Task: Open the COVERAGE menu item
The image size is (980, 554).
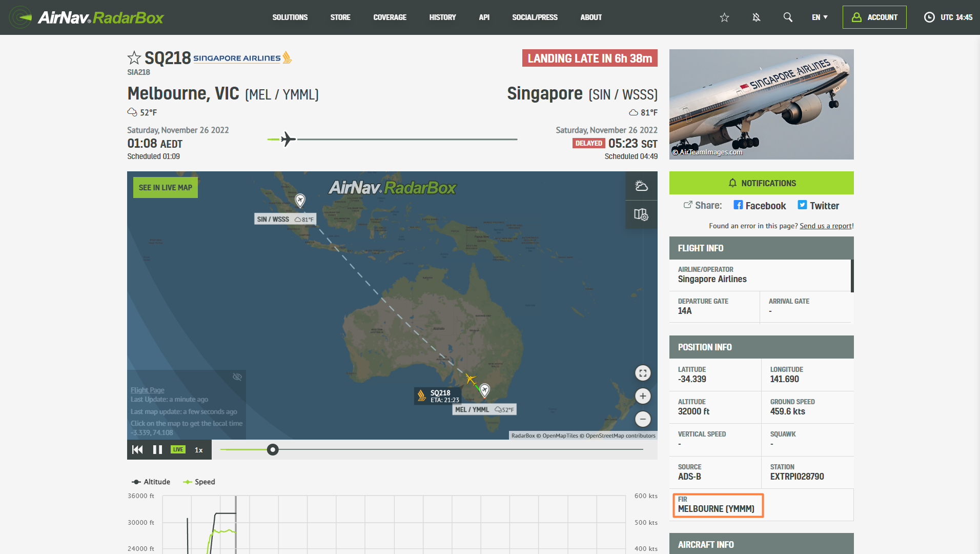Action: [x=390, y=17]
